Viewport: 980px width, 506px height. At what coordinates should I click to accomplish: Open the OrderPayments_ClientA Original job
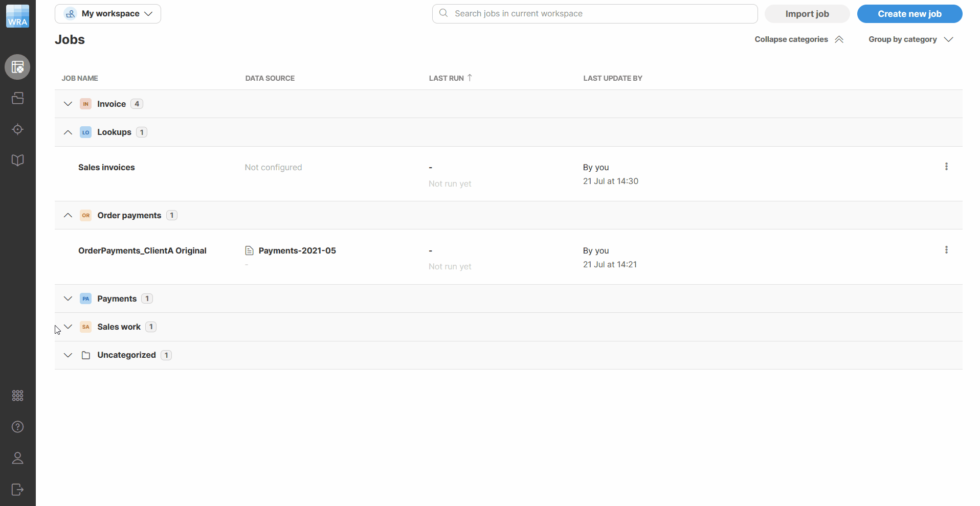click(142, 250)
